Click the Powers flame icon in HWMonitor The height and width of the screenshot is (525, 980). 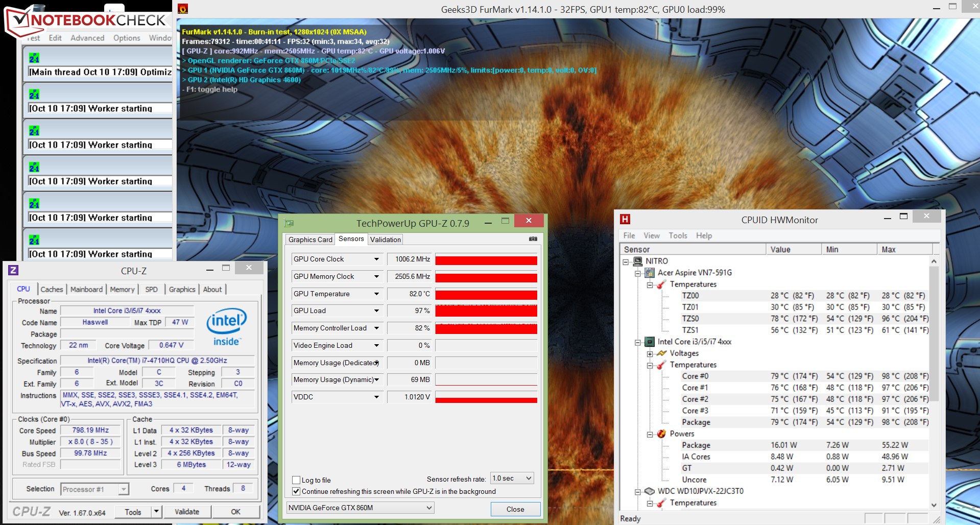(x=662, y=434)
